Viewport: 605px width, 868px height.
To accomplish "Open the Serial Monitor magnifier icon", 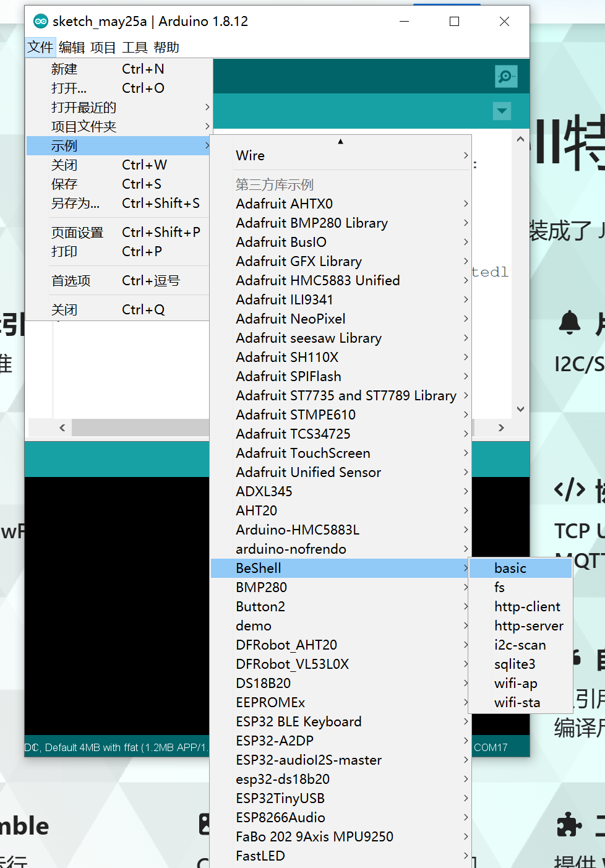I will coord(506,76).
